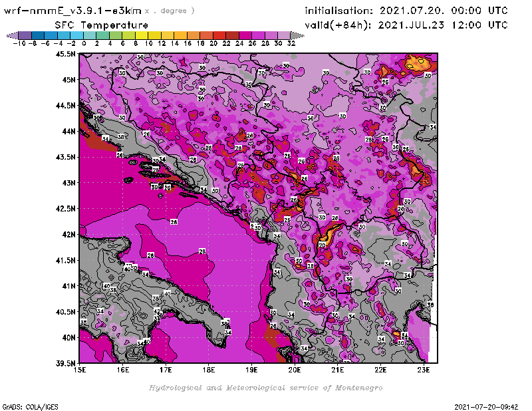532x411 pixels.
Task: Click the legend value label '12'
Action: (x=162, y=43)
